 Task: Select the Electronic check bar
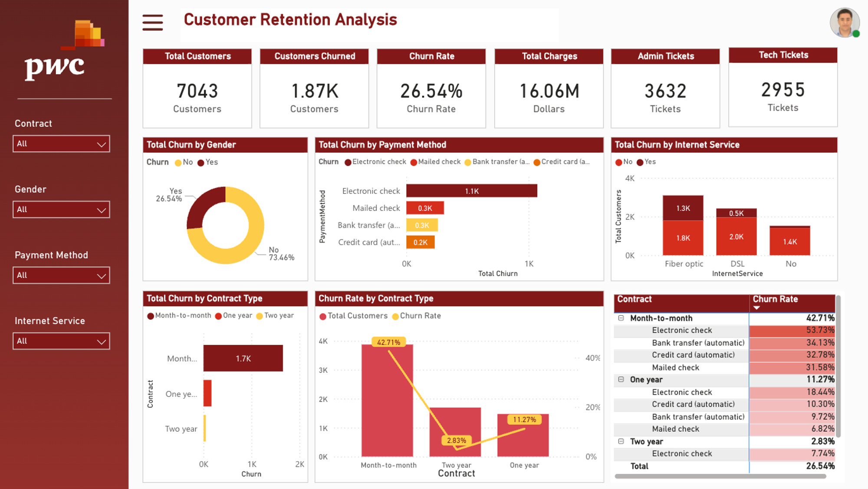point(471,191)
